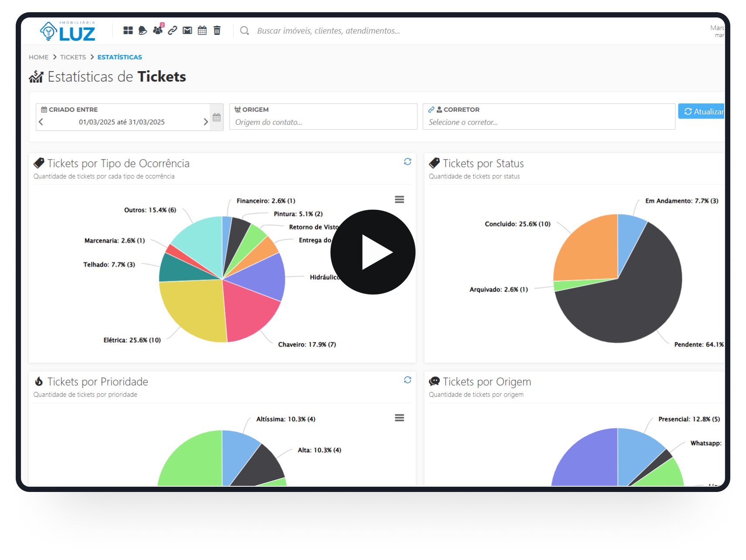
Task: Open the mail envelope icon
Action: point(187,31)
